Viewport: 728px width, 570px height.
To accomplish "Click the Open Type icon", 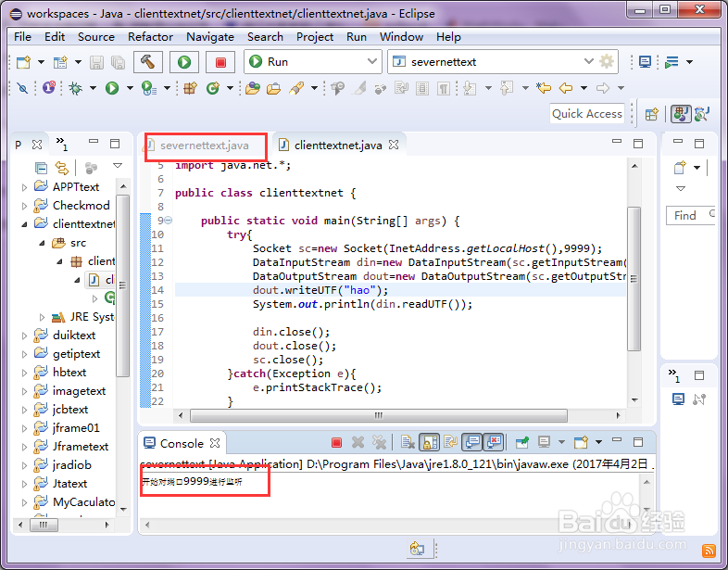I will (253, 88).
